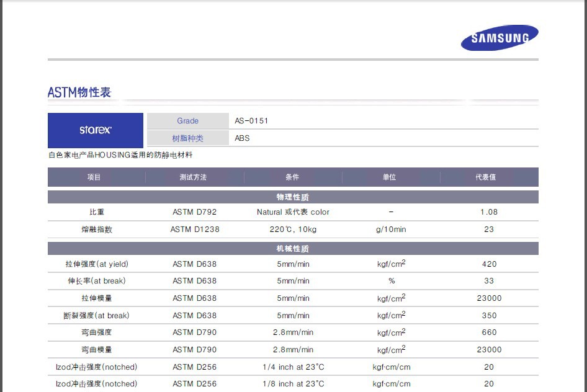Screen dimensions: 587x392
Task: Select the 机械性质 section header
Action: 292,249
